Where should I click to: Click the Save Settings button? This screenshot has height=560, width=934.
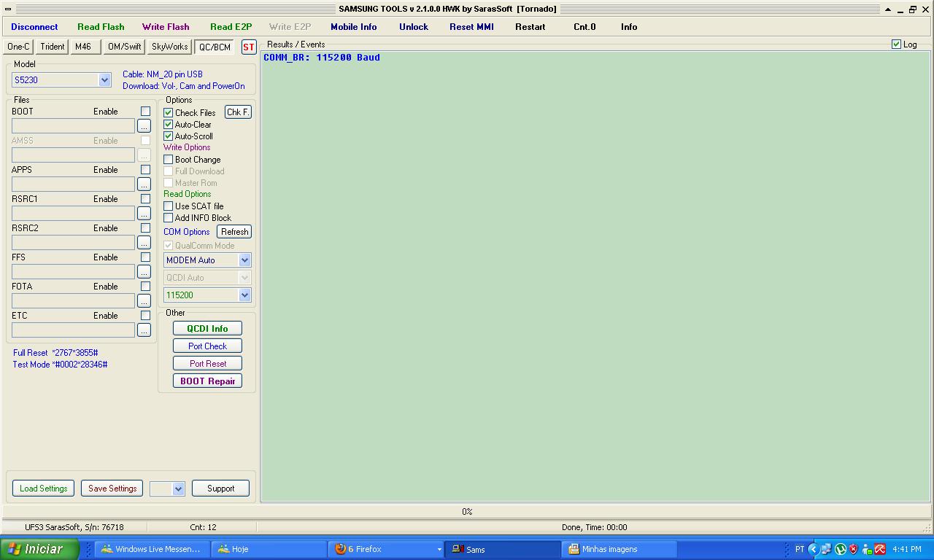112,489
